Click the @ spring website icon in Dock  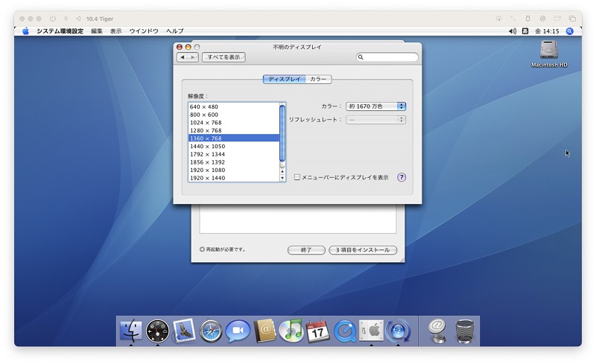[437, 331]
